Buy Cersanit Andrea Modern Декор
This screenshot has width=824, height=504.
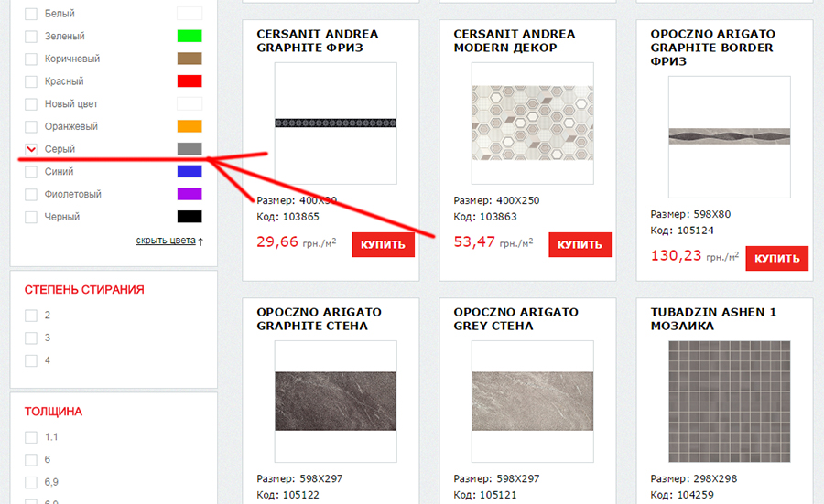pos(580,244)
